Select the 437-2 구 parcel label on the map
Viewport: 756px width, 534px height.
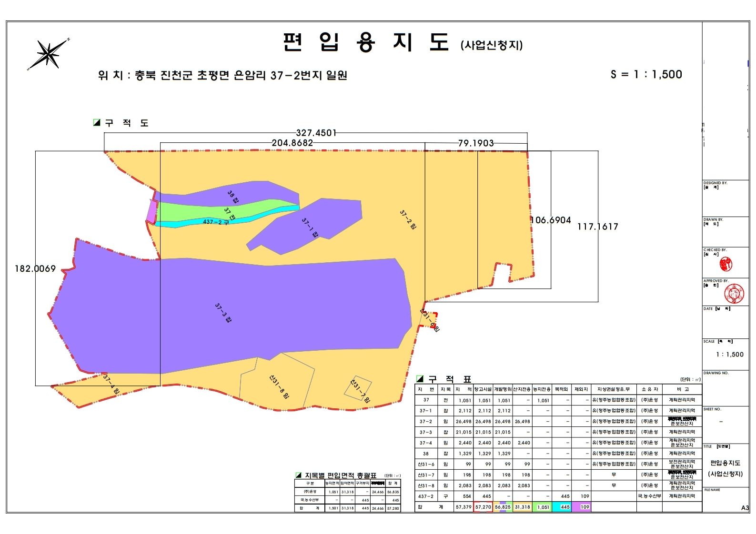[x=216, y=222]
